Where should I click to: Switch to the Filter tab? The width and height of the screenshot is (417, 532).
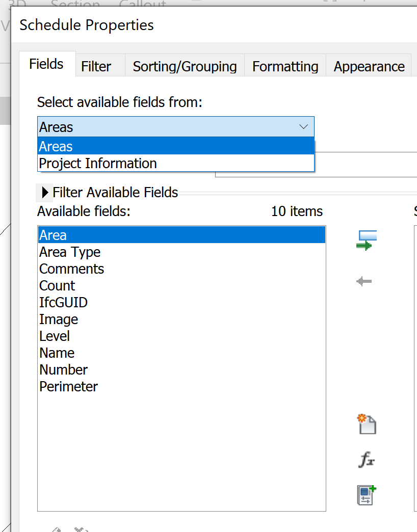pyautogui.click(x=96, y=66)
